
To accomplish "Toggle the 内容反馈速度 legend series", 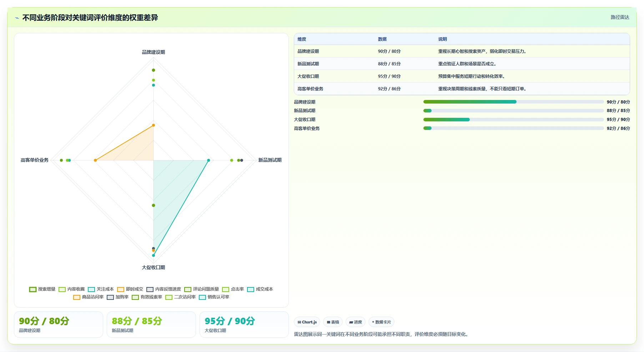I will click(x=164, y=289).
